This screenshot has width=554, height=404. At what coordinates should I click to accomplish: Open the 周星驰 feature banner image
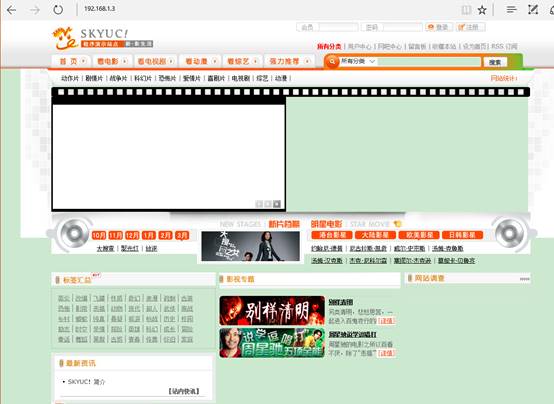pos(272,343)
